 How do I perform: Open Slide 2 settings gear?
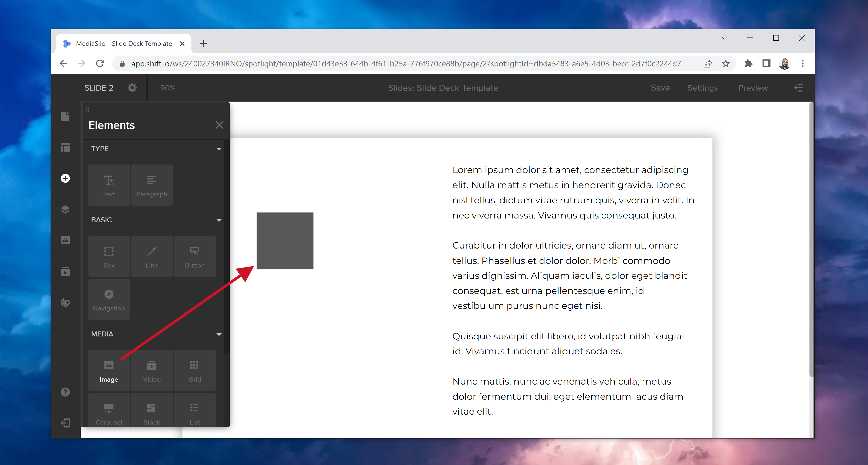click(x=132, y=88)
